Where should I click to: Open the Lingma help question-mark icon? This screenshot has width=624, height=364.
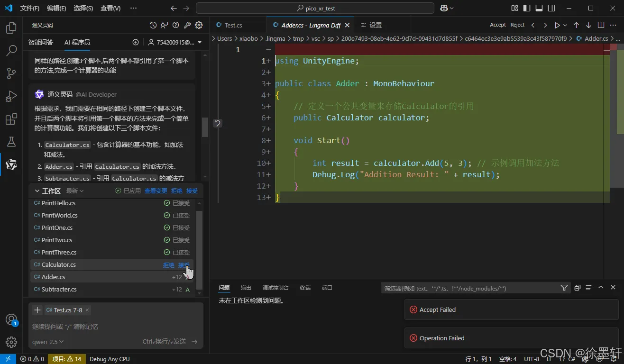pyautogui.click(x=176, y=25)
